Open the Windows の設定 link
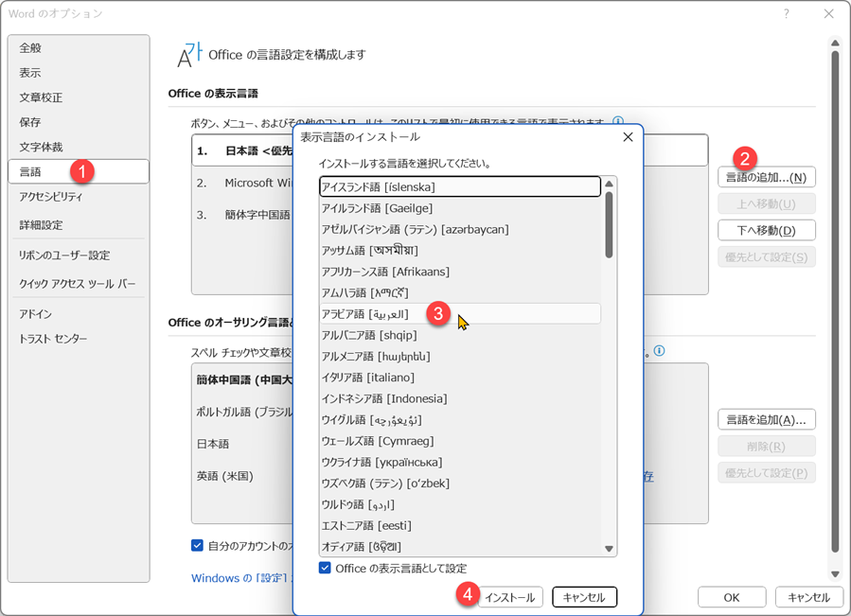Image resolution: width=851 pixels, height=616 pixels. 240,577
